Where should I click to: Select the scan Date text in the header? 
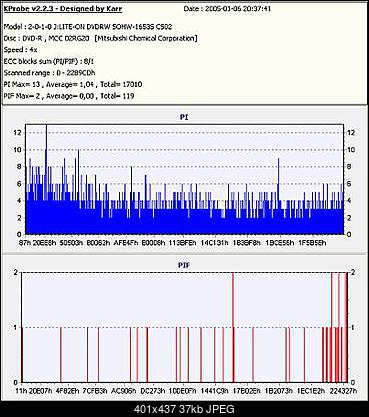pyautogui.click(x=227, y=9)
